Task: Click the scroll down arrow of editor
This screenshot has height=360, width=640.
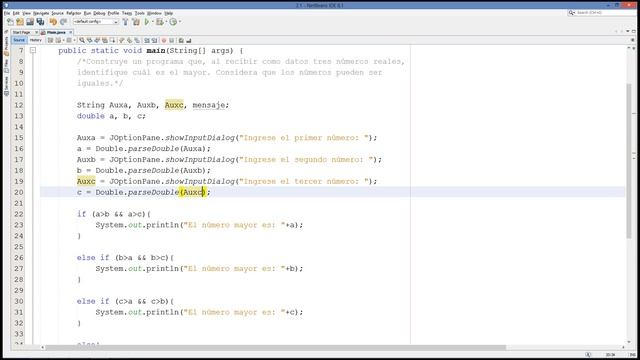Action: (629, 342)
